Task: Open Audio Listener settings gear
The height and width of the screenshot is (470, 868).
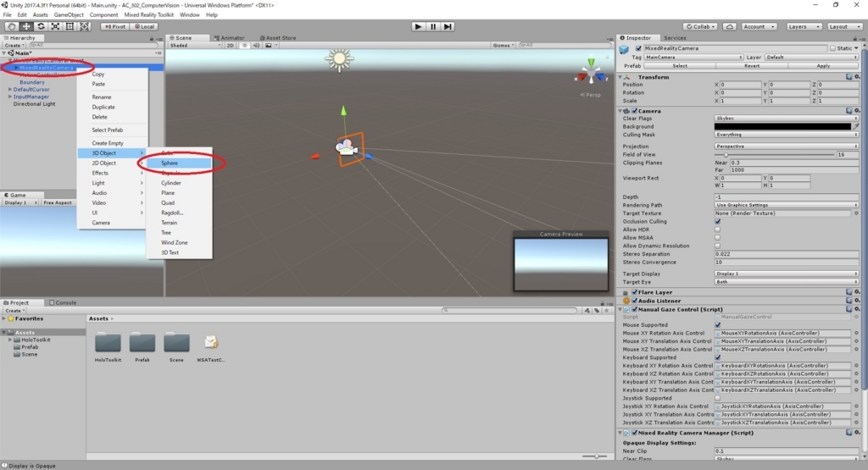Action: [857, 301]
